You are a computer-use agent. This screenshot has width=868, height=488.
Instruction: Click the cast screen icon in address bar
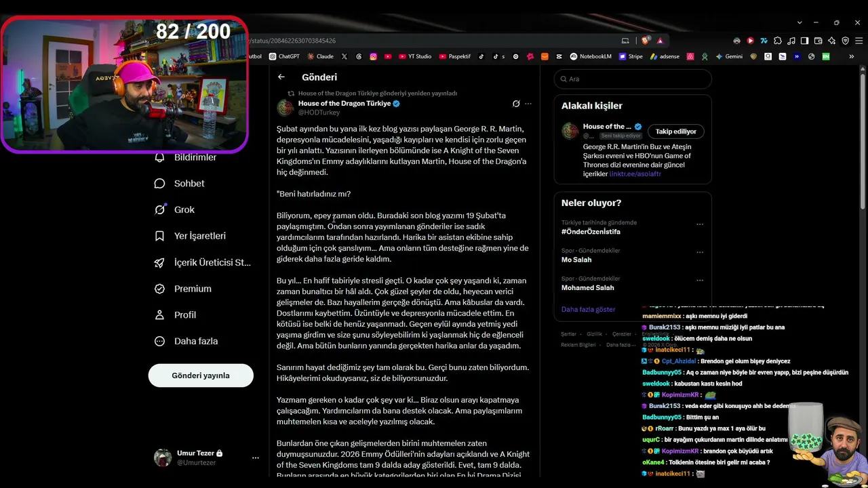(x=625, y=41)
